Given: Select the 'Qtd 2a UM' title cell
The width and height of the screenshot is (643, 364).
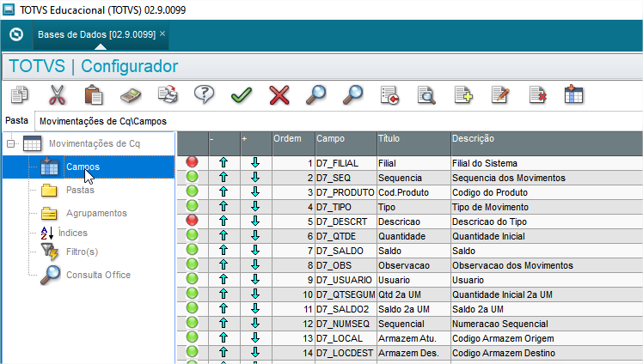Looking at the screenshot, I should (413, 294).
